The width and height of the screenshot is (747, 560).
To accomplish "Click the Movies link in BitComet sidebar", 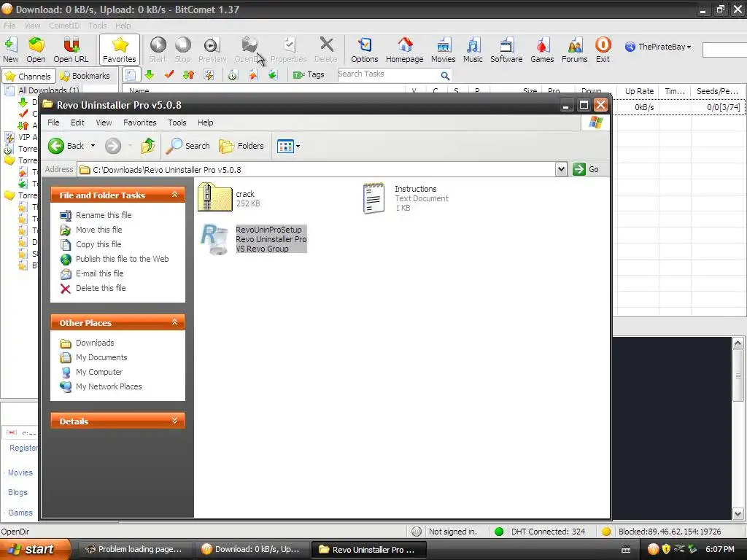I will click(20, 472).
